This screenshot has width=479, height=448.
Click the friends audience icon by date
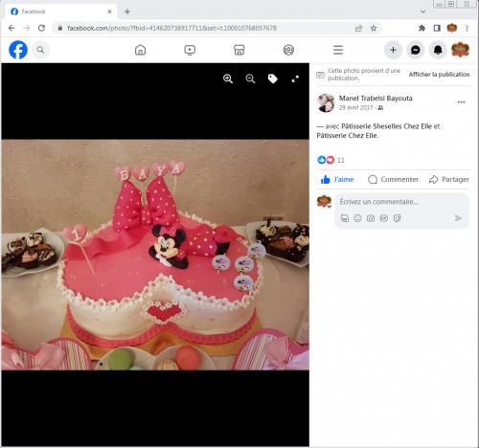coord(380,108)
